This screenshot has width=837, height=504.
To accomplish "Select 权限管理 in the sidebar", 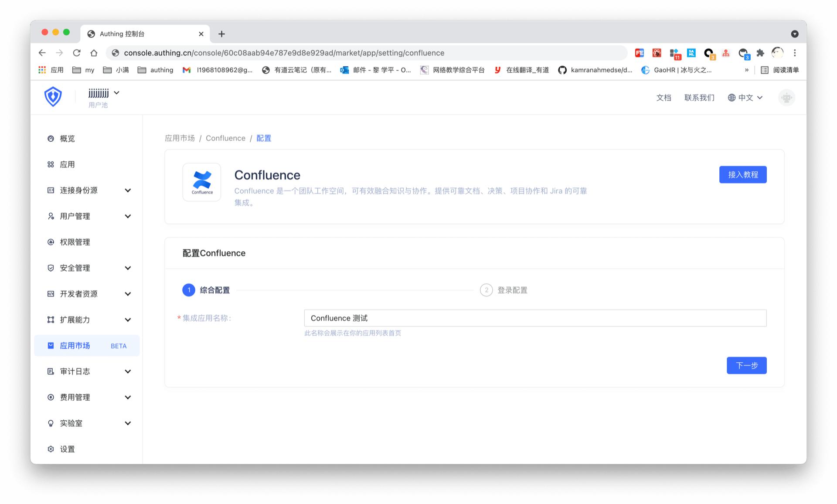I will [87, 242].
